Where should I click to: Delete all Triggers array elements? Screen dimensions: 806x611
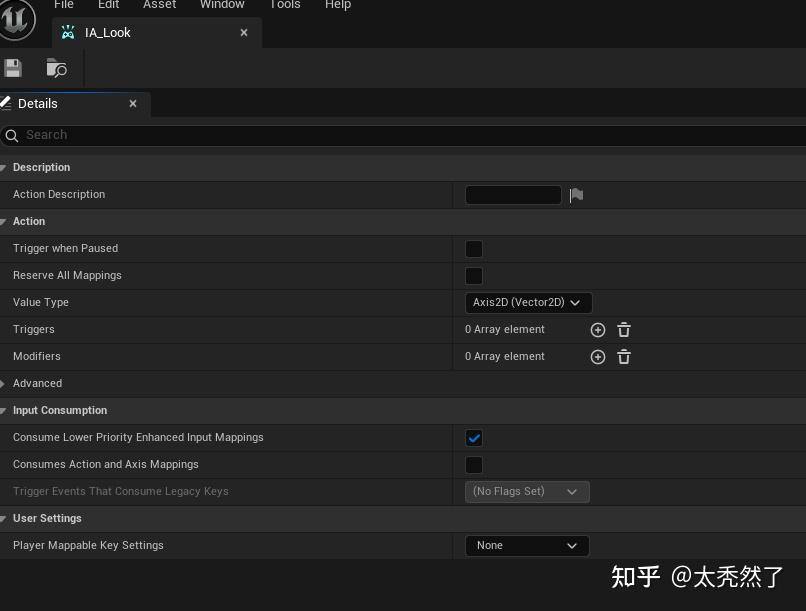624,329
